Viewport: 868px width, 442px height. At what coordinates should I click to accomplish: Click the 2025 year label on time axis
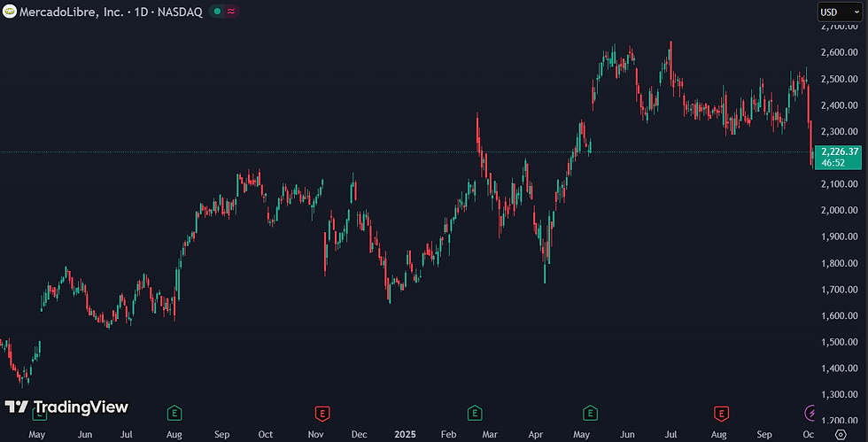click(x=405, y=434)
